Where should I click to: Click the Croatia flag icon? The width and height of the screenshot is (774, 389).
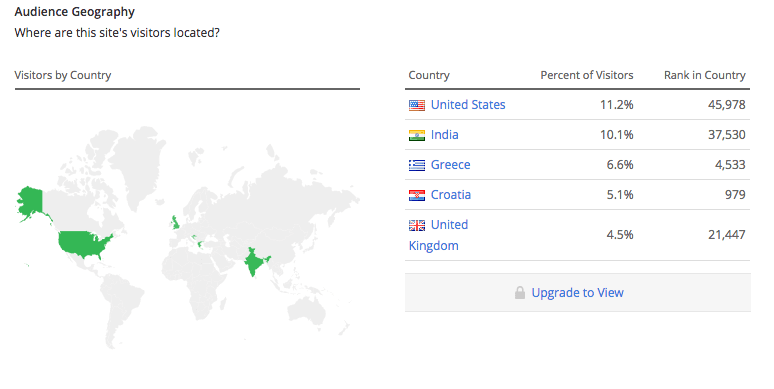[x=417, y=195]
